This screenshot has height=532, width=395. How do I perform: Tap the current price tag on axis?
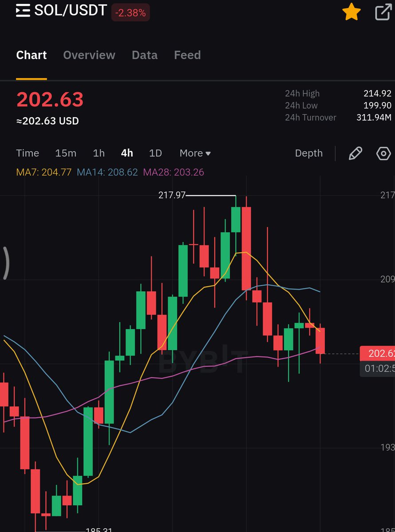click(x=377, y=354)
